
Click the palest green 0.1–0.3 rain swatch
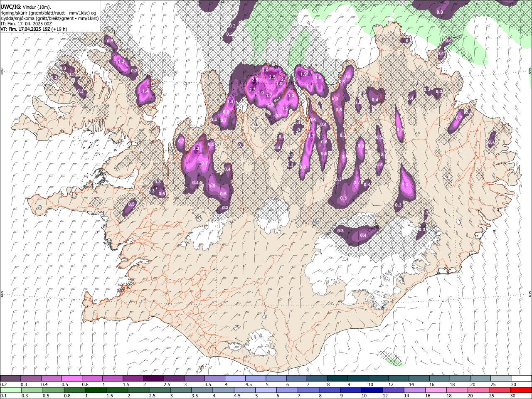point(11,390)
